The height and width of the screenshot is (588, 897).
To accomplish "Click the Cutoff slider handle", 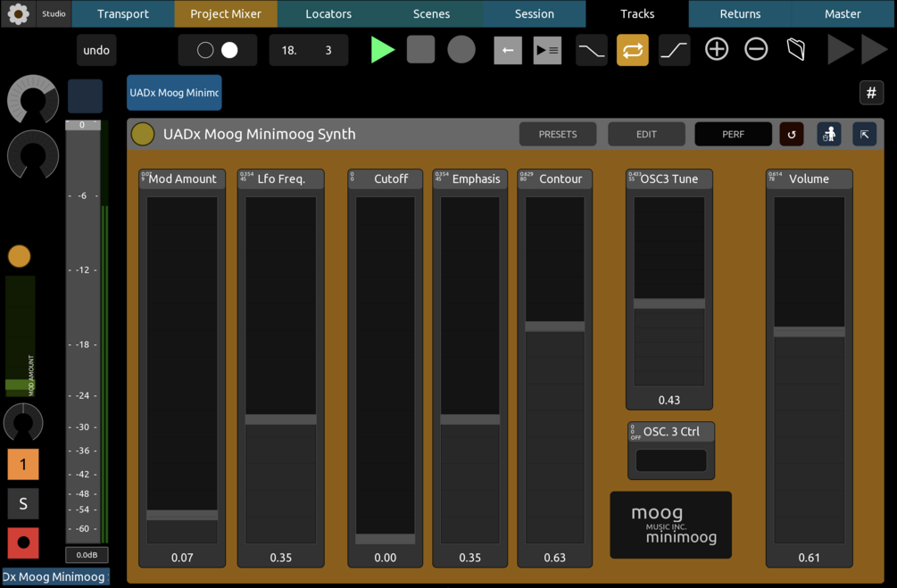I will coord(385,539).
